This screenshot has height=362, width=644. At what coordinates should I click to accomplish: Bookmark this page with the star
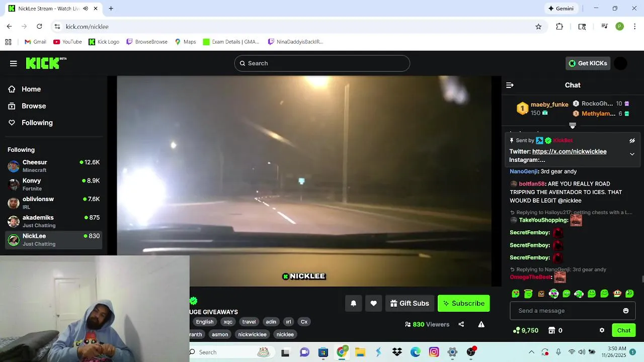538,27
